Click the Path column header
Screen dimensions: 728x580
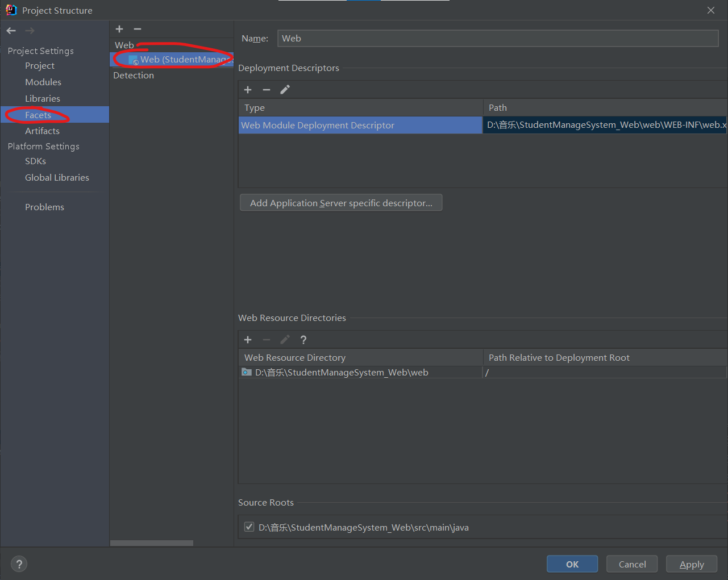(605, 108)
